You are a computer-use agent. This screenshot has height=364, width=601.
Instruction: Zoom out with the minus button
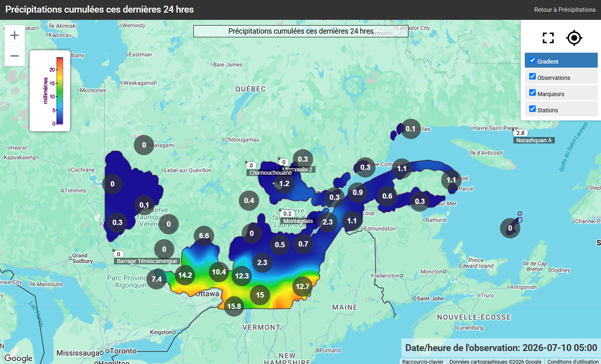pyautogui.click(x=15, y=56)
